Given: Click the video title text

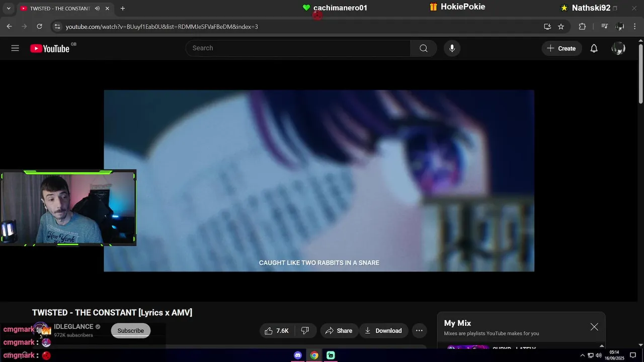Looking at the screenshot, I should pos(112,313).
